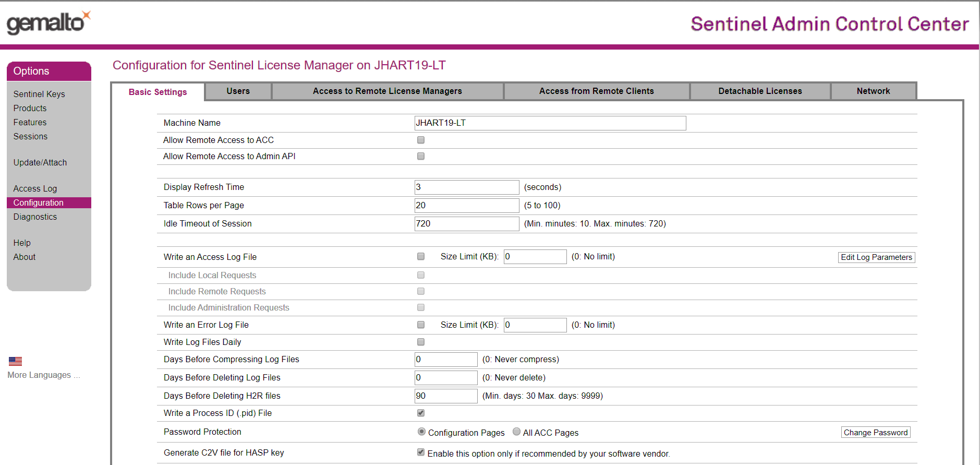This screenshot has width=980, height=465.
Task: Uncheck Write a Process ID file
Action: [x=421, y=413]
